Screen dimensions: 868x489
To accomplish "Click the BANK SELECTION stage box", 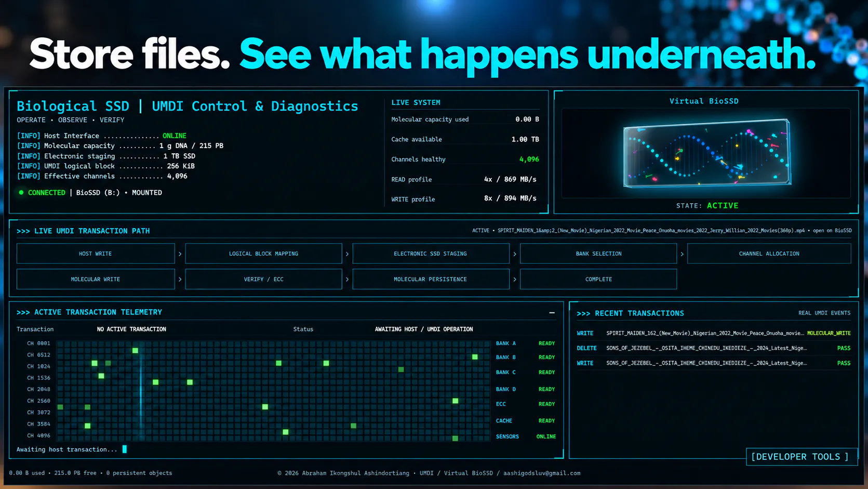I will click(x=598, y=254).
